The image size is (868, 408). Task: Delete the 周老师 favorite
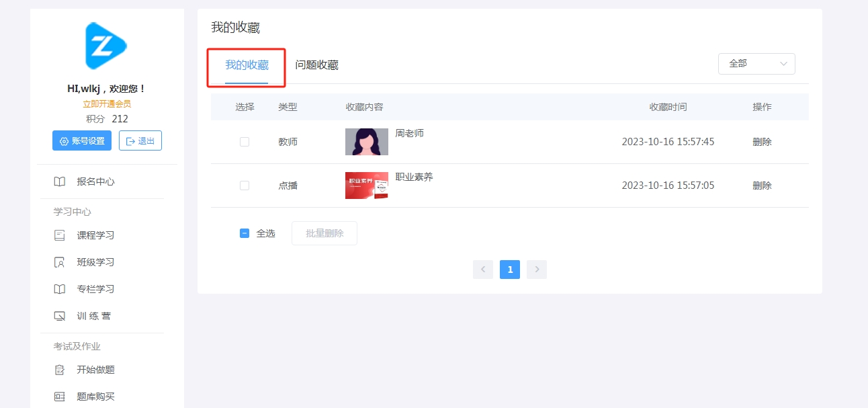(762, 142)
